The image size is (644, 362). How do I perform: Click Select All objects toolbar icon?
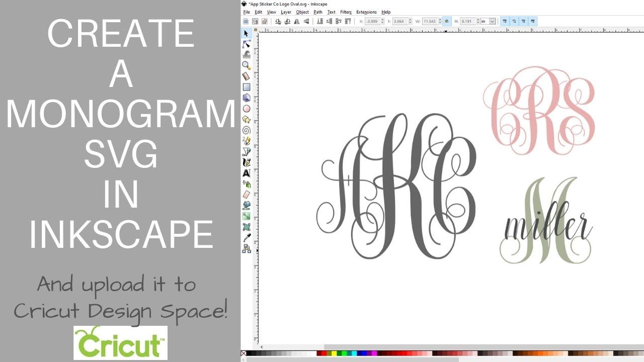click(x=246, y=21)
